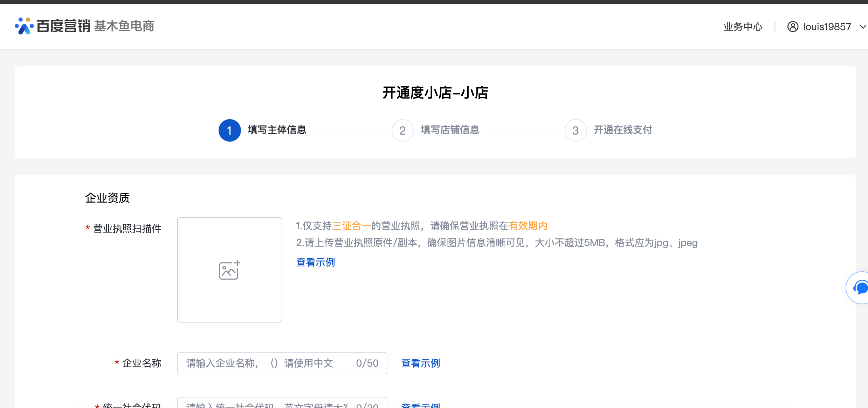Click the user avatar icon beside louis19857

tap(793, 27)
